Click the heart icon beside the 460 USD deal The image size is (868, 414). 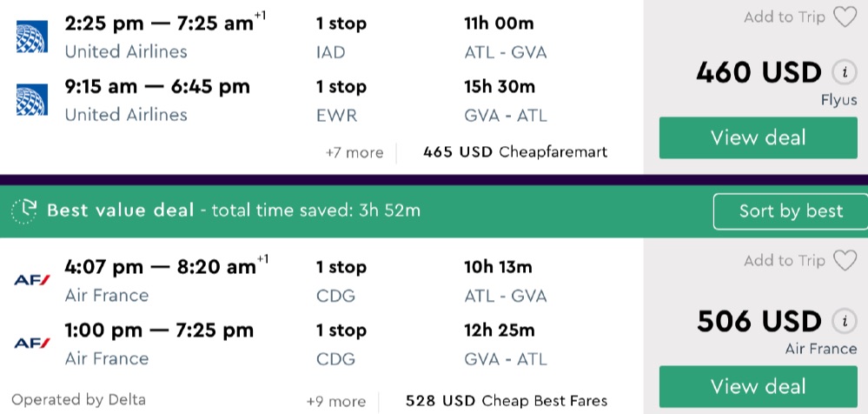(844, 17)
